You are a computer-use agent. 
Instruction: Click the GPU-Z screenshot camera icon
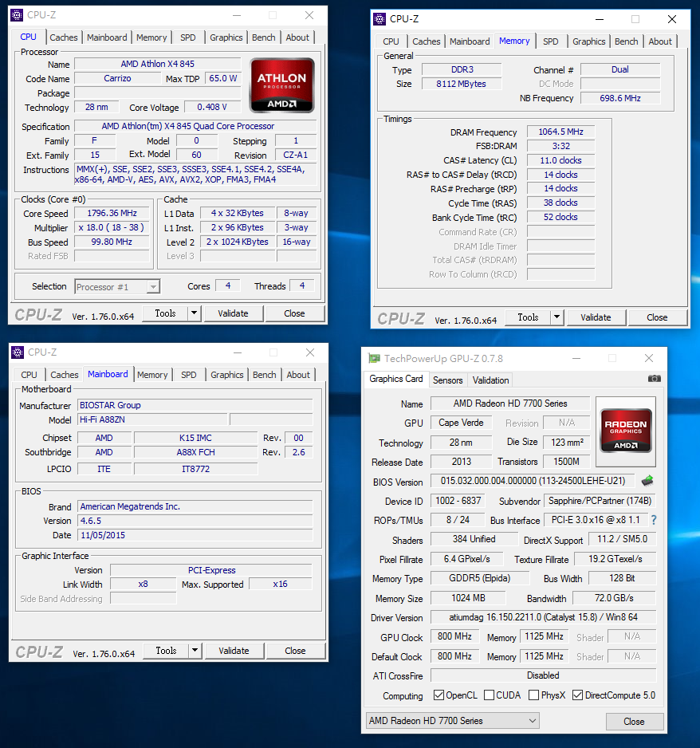[655, 379]
